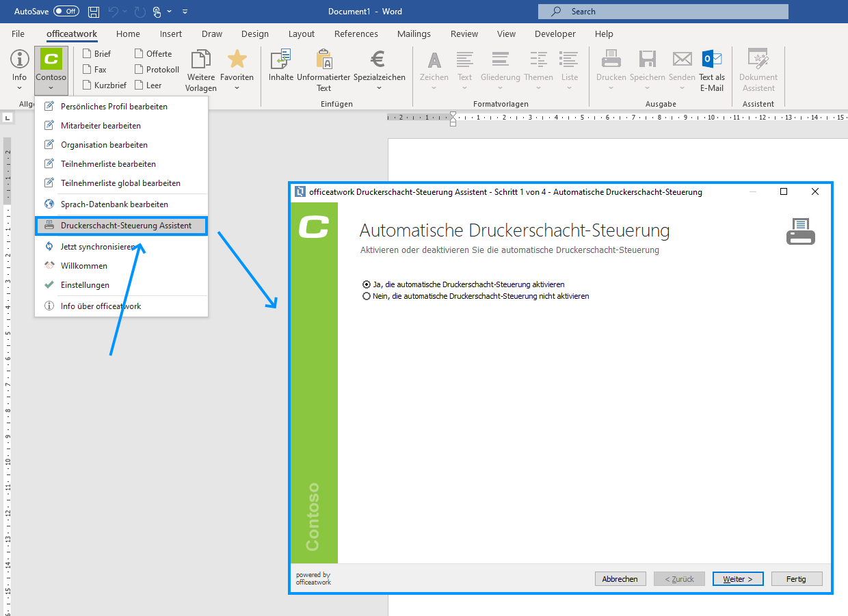
Task: Open Druckerschacht-Steuerung Assistent menu entry
Action: click(x=121, y=226)
